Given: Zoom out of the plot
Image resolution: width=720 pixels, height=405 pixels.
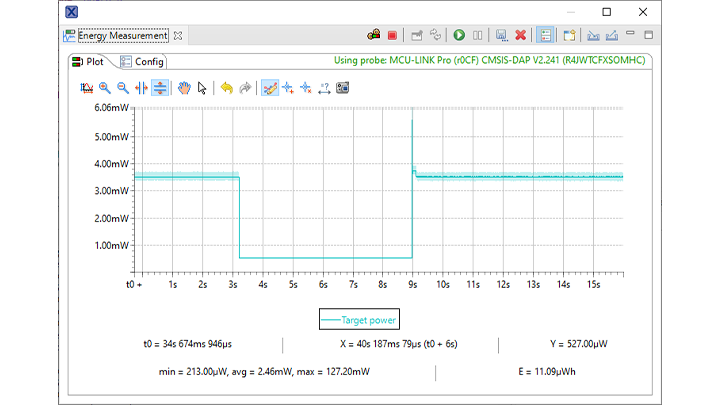Looking at the screenshot, I should 122,88.
